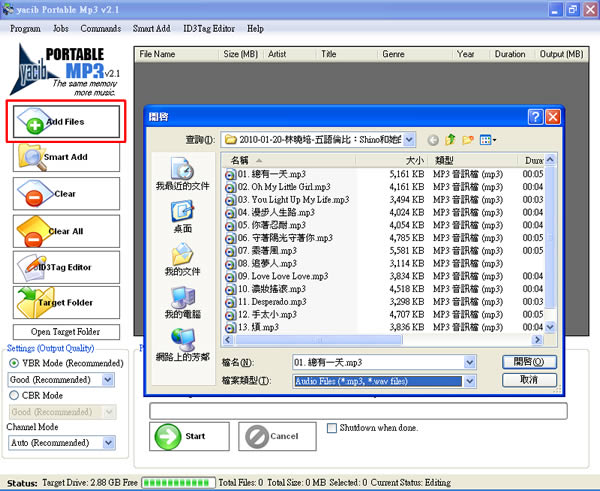Click the 開啟(O) open button

pos(529,362)
